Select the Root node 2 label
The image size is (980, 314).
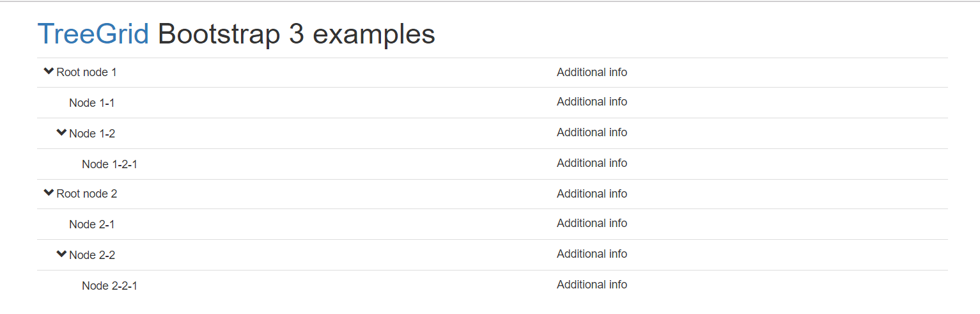coord(87,194)
